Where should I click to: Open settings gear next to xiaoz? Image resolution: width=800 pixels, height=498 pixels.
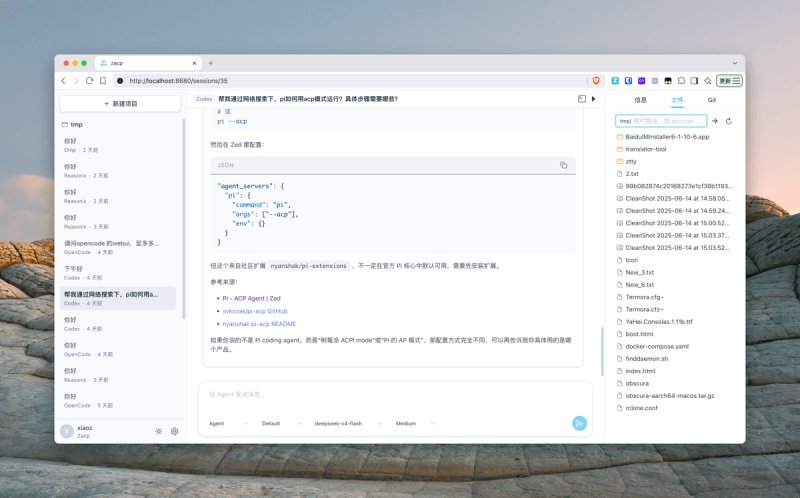pyautogui.click(x=174, y=431)
